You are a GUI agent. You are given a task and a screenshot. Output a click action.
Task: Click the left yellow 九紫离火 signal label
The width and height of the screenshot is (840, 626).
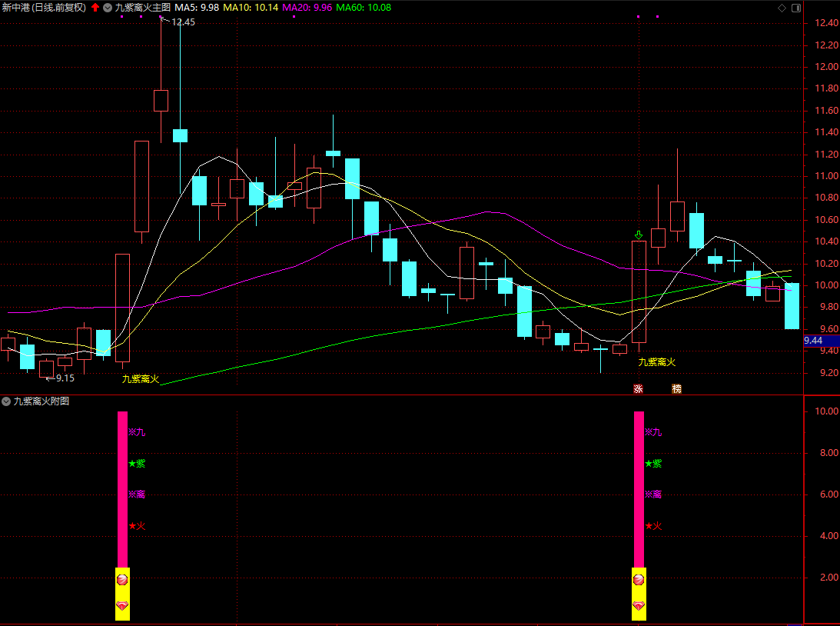[x=141, y=379]
